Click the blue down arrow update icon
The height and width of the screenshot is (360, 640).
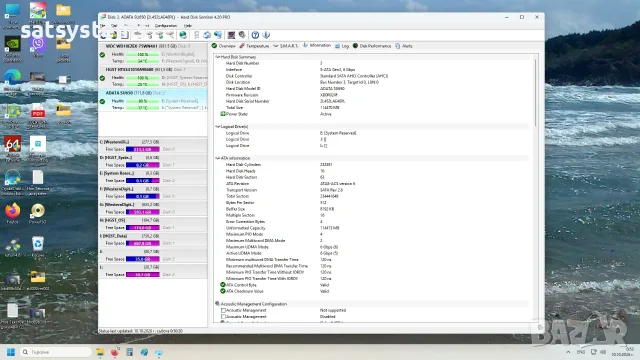[x=266, y=35]
